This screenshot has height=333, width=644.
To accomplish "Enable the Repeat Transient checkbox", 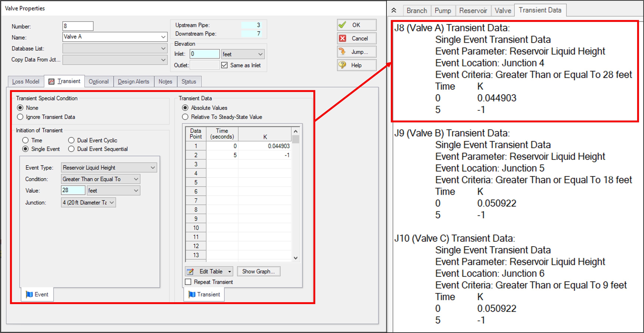I will 188,282.
